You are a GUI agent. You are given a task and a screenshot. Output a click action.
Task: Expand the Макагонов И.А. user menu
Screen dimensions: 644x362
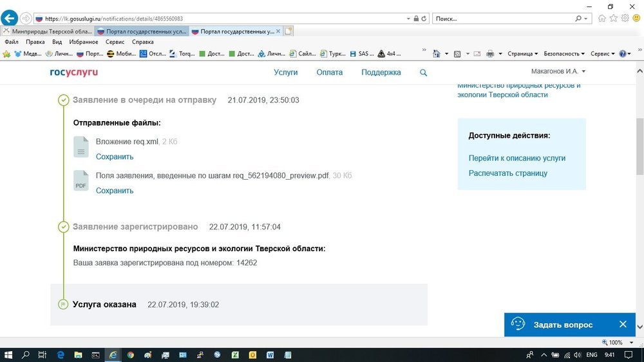[558, 71]
